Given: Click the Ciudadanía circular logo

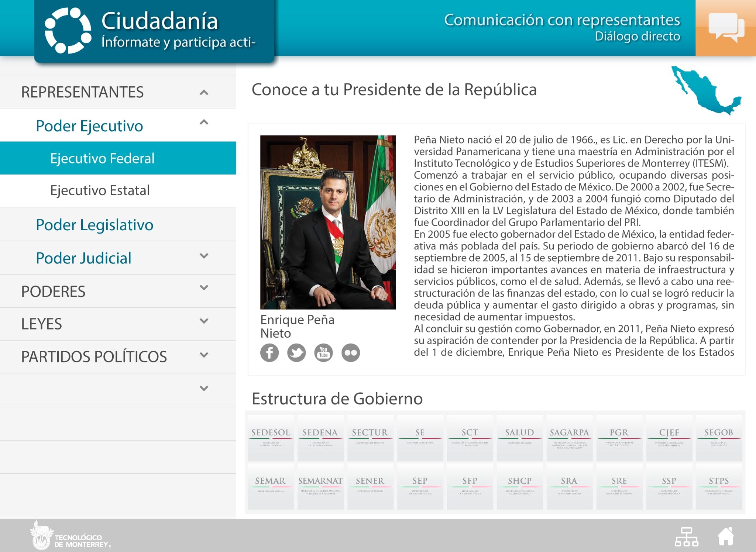Looking at the screenshot, I should 68,30.
